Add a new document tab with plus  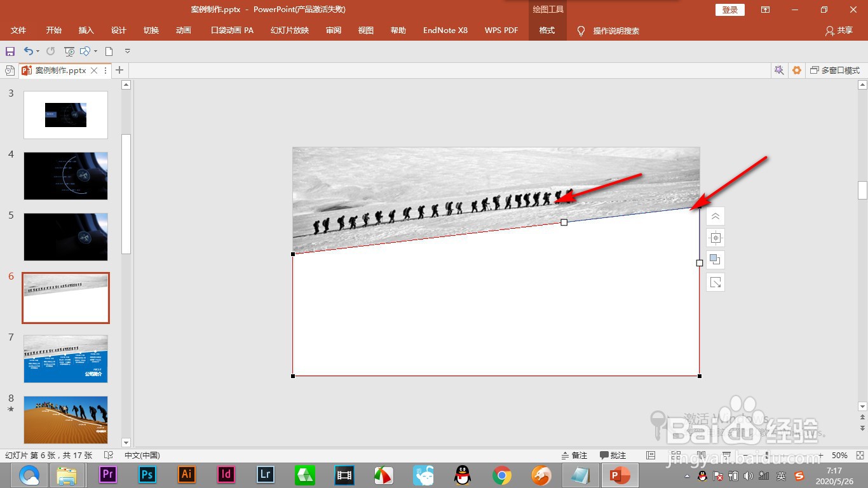click(119, 70)
